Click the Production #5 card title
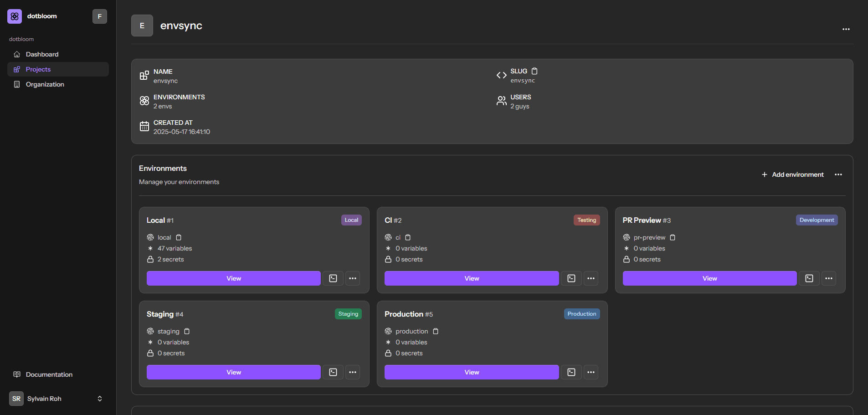868x415 pixels. [x=409, y=314]
